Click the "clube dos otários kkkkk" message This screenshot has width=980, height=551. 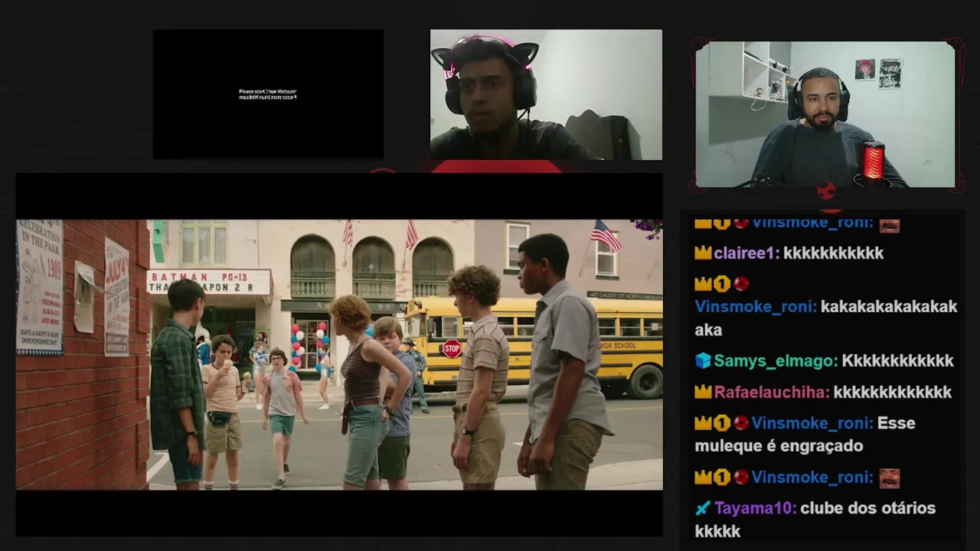[815, 520]
